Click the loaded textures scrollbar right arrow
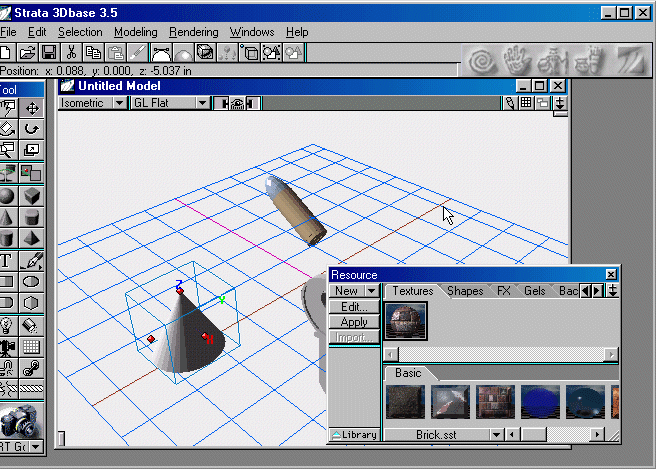 click(x=611, y=355)
